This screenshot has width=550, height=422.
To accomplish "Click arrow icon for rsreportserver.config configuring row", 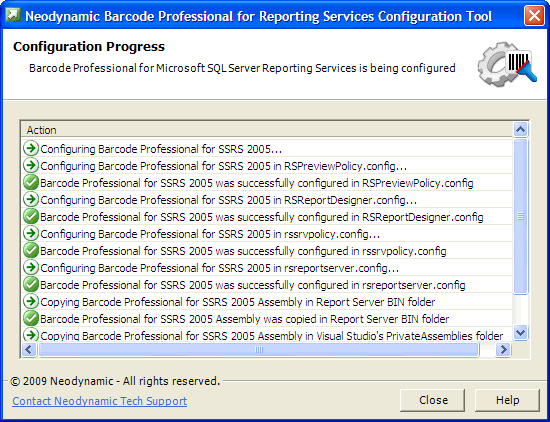I will 31,267.
